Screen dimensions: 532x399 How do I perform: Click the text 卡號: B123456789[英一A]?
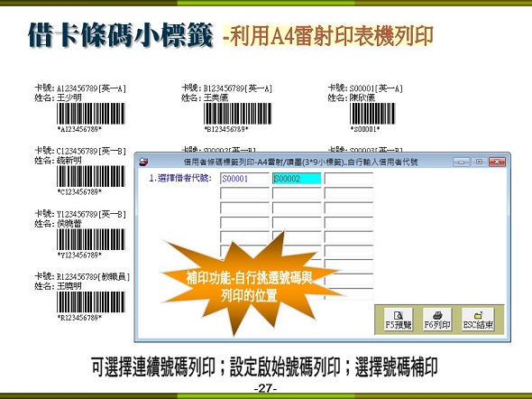coord(226,88)
